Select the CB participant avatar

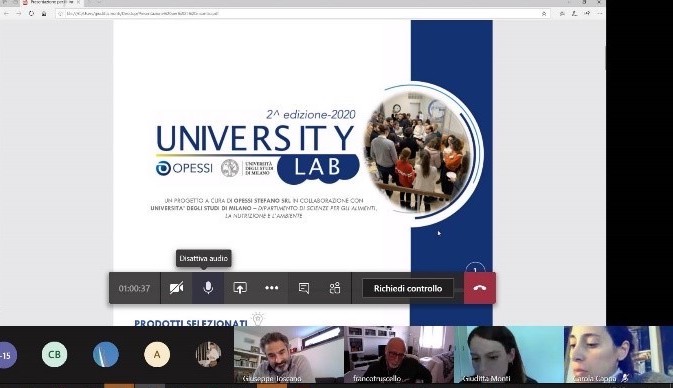pyautogui.click(x=55, y=355)
